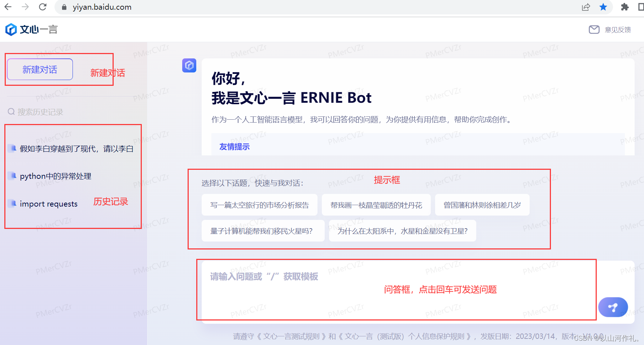Viewport: 644px width, 345px height.
Task: Open history item import requests
Action: (x=49, y=204)
